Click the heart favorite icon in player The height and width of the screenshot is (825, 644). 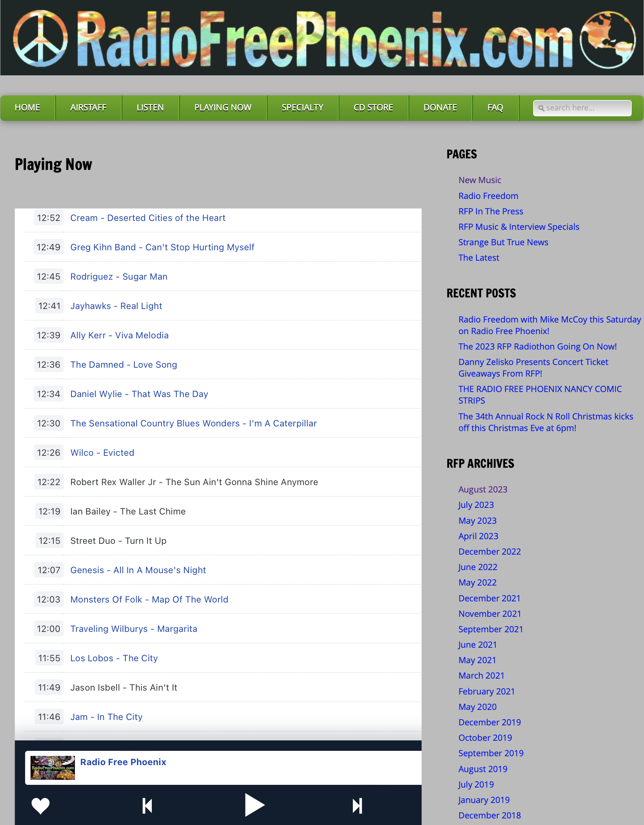[x=41, y=806]
